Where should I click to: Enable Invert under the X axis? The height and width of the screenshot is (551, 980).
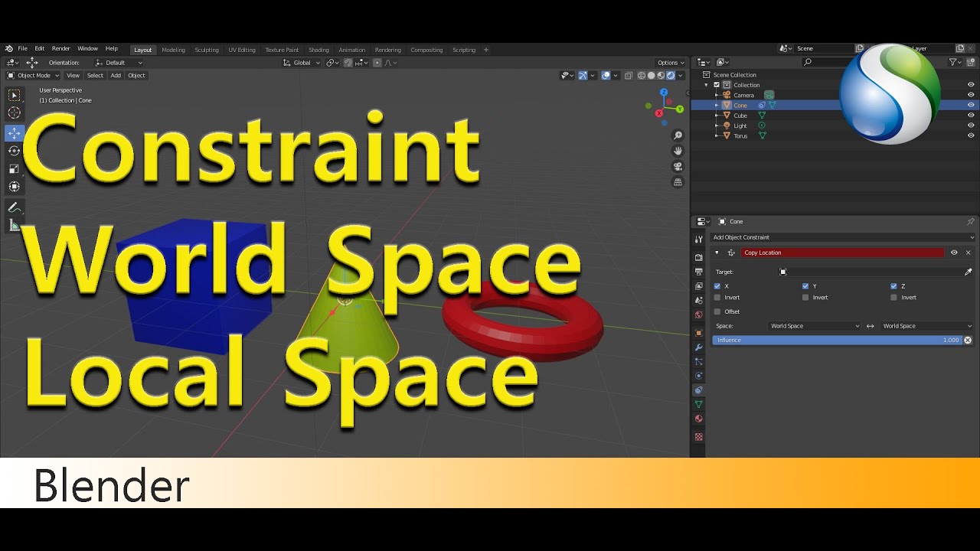tap(717, 297)
